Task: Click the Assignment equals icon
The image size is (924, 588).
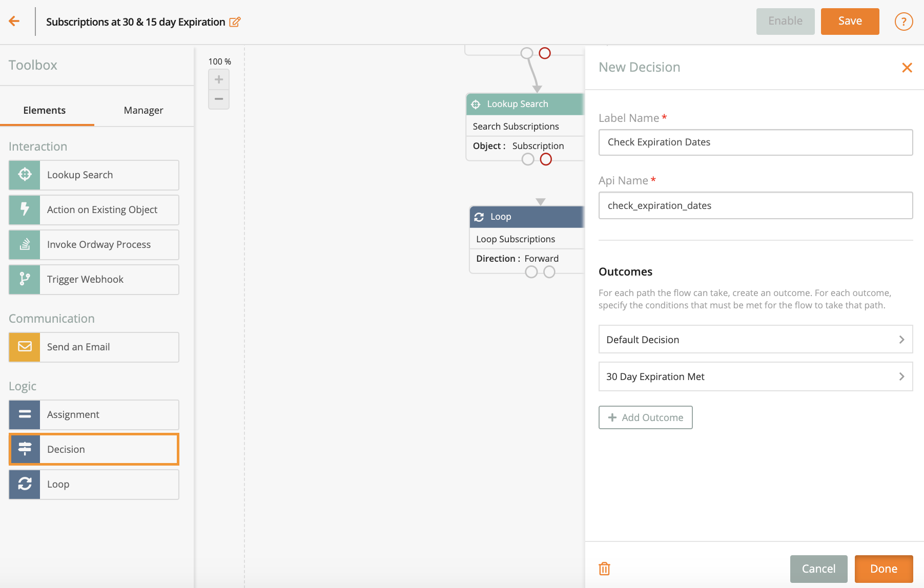Action: [x=25, y=414]
